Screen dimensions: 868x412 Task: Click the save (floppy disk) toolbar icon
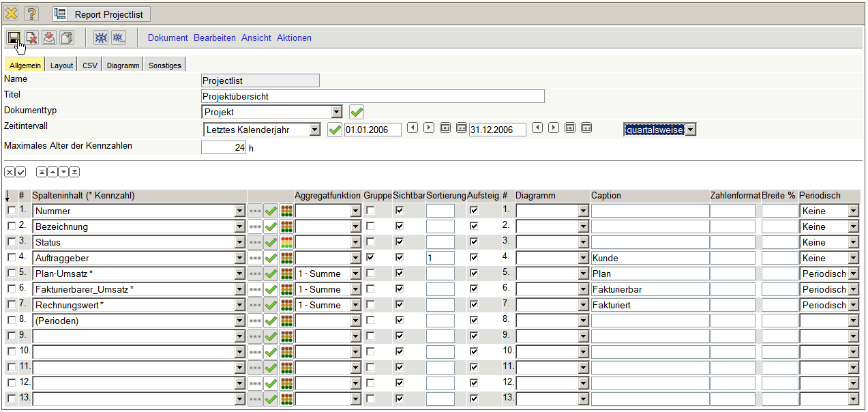tap(14, 38)
